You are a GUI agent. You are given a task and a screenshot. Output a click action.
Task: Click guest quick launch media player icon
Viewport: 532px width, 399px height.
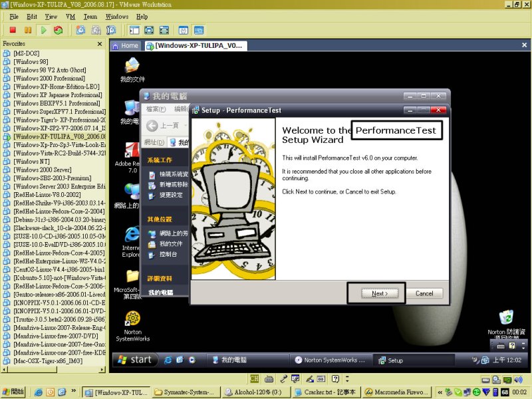pos(192,360)
